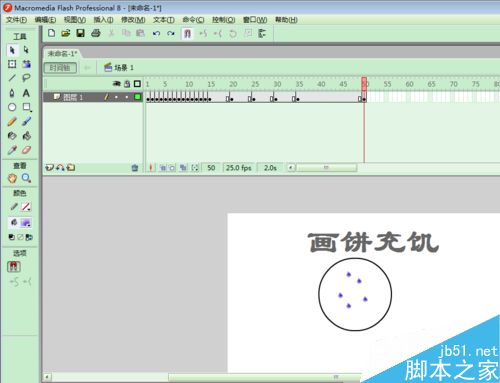
Task: Click the Paste toolbar icon
Action: [141, 33]
